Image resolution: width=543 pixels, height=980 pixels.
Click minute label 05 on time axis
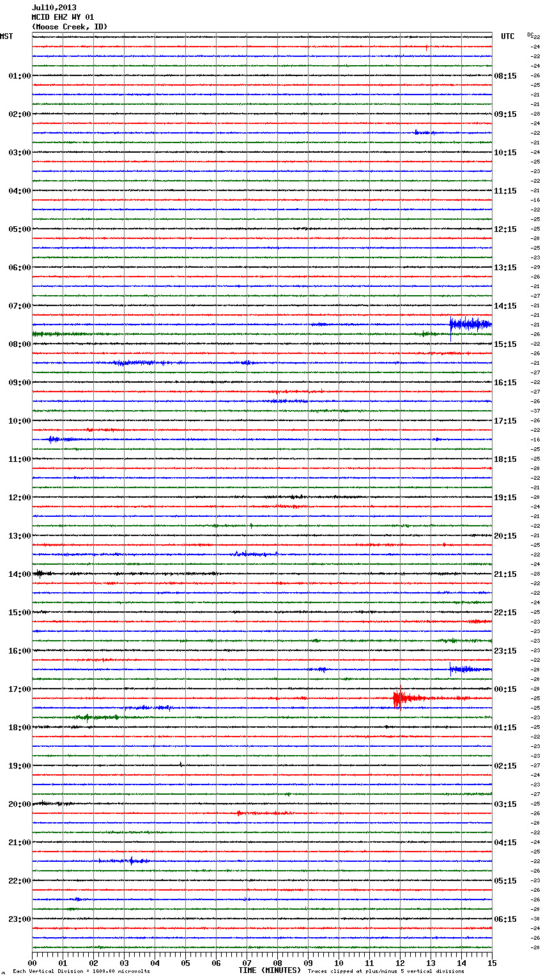pos(186,963)
